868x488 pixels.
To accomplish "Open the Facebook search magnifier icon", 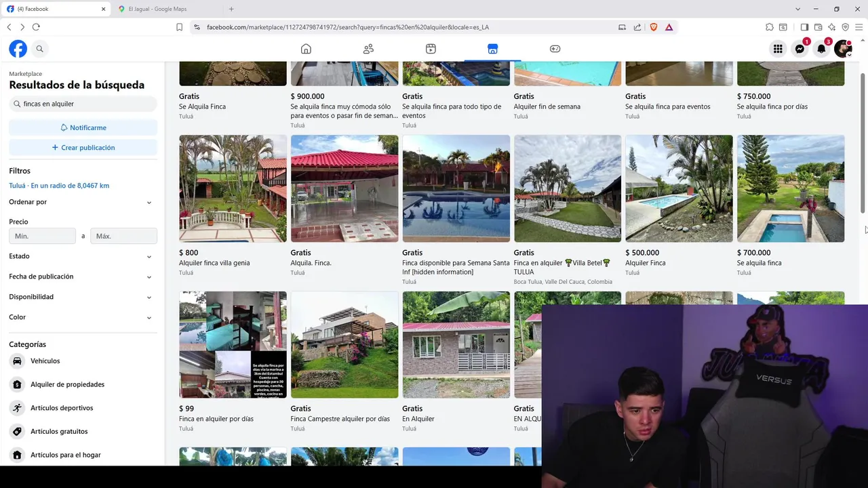I will [40, 49].
